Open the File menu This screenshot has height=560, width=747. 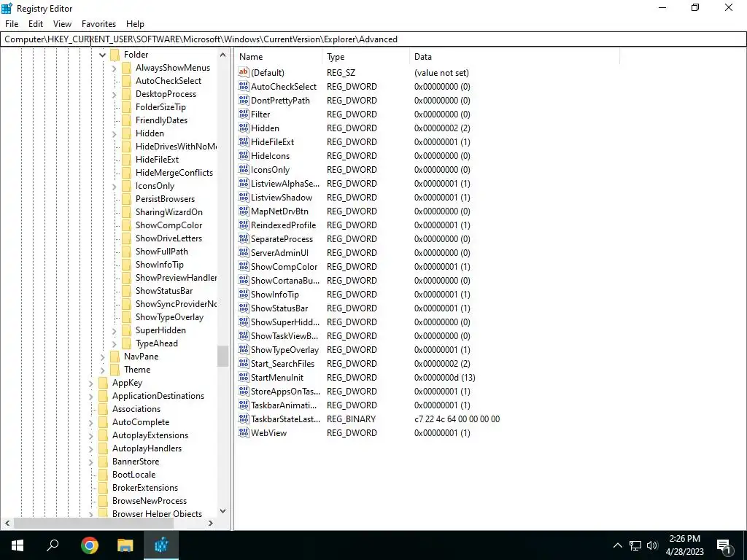tap(12, 24)
